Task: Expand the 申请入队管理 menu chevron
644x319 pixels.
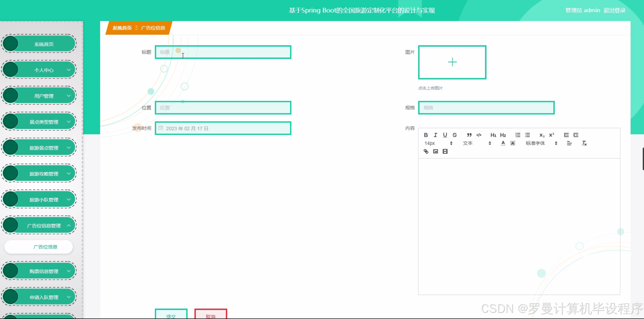Action: [x=69, y=297]
